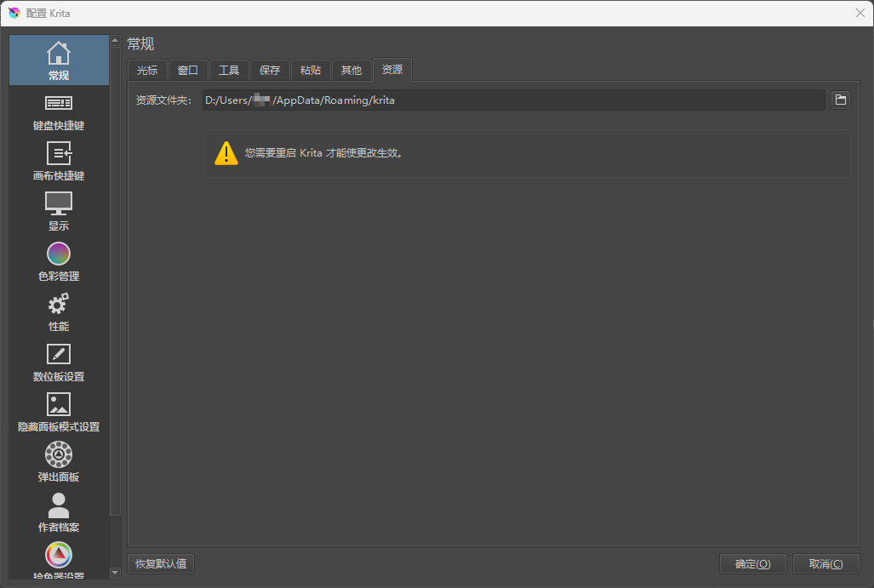Cancel with the 取消(C) button
This screenshot has height=588, width=874.
click(826, 563)
